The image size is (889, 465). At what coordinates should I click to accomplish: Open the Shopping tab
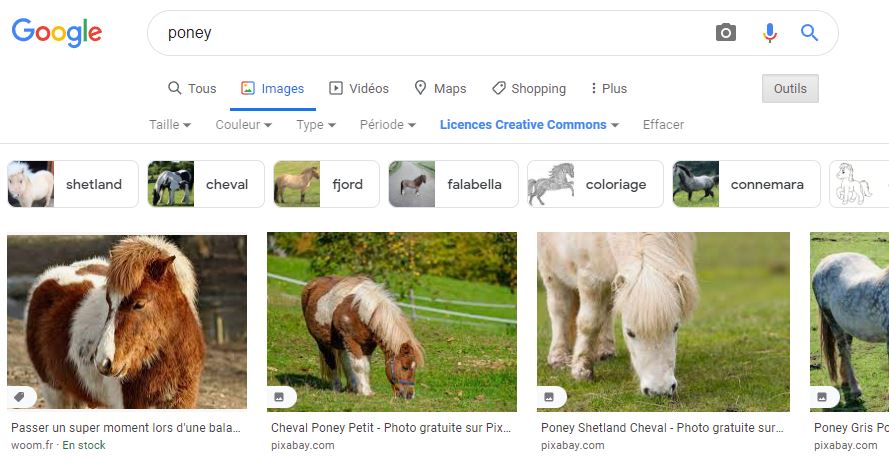529,89
